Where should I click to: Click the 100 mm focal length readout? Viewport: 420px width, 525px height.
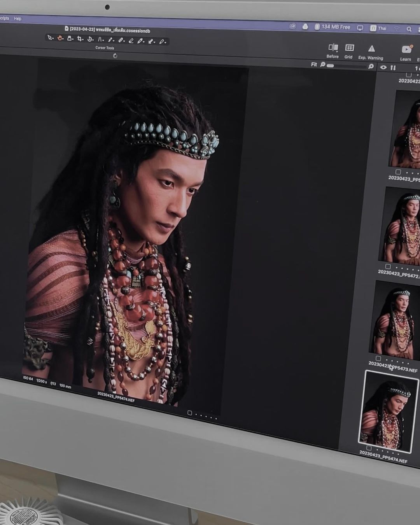point(65,386)
